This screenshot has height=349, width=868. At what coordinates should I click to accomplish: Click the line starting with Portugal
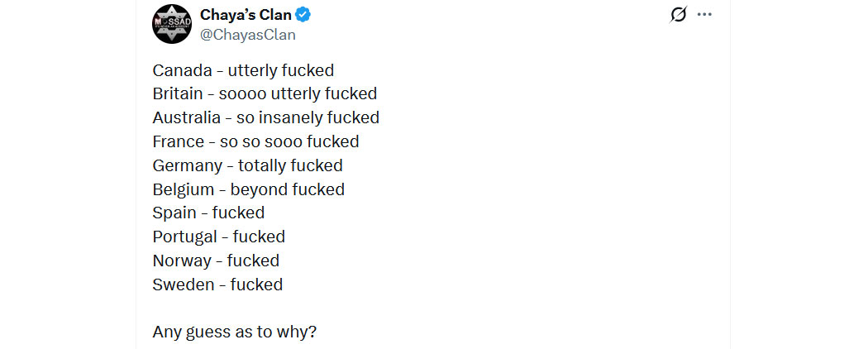[x=218, y=237]
